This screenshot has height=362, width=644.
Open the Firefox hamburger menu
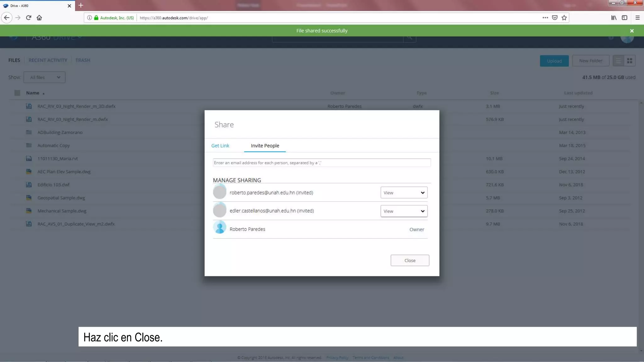pyautogui.click(x=637, y=18)
